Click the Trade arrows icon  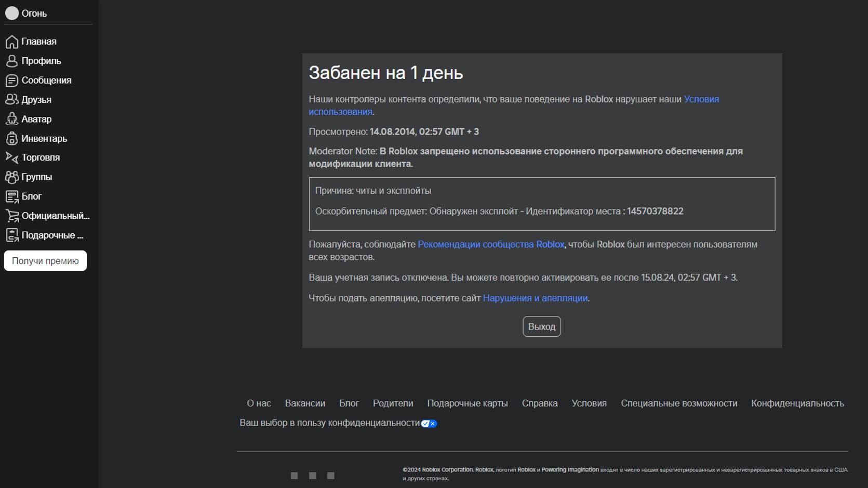(x=11, y=157)
